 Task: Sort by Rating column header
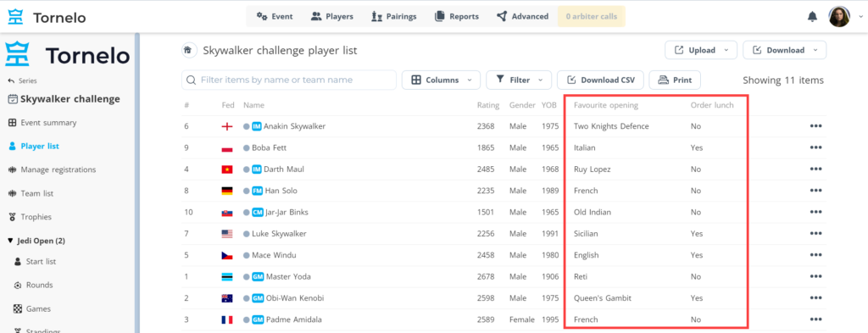tap(488, 105)
